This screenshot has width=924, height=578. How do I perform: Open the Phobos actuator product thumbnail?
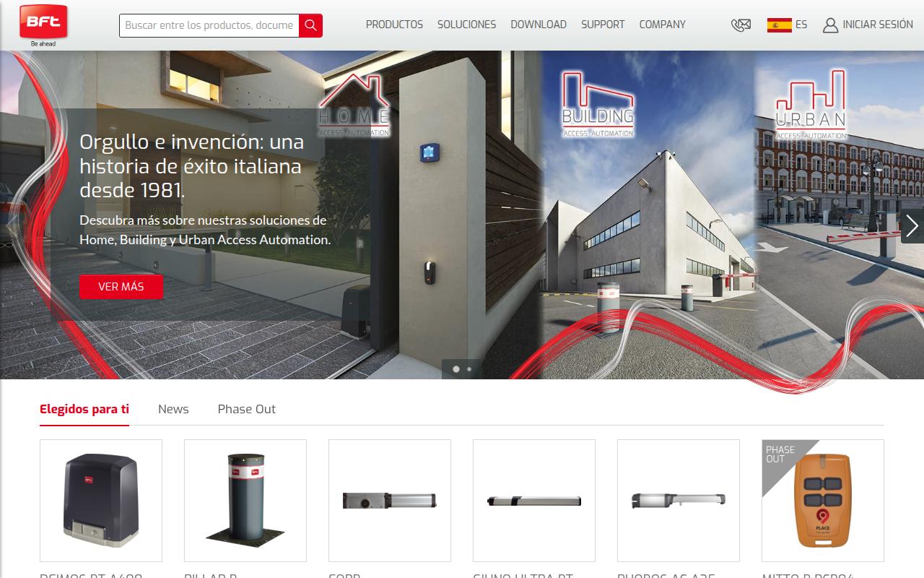point(679,501)
